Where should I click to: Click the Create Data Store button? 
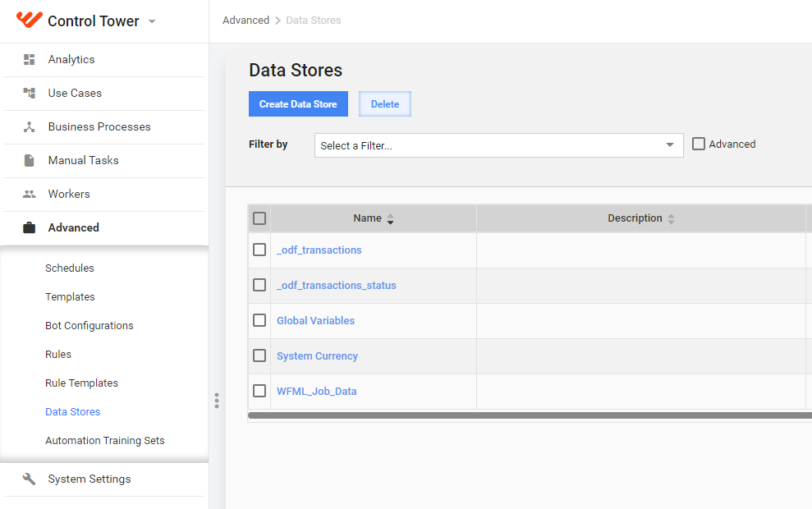tap(298, 104)
